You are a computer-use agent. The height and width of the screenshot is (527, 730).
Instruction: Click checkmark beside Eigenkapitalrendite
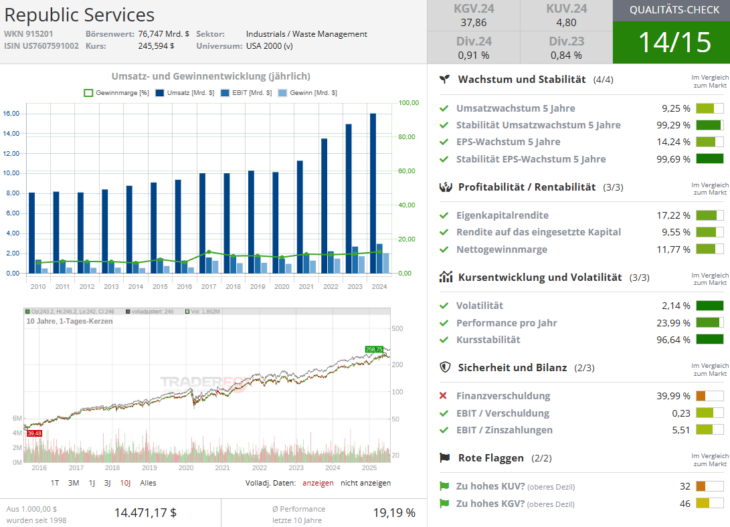pos(444,216)
